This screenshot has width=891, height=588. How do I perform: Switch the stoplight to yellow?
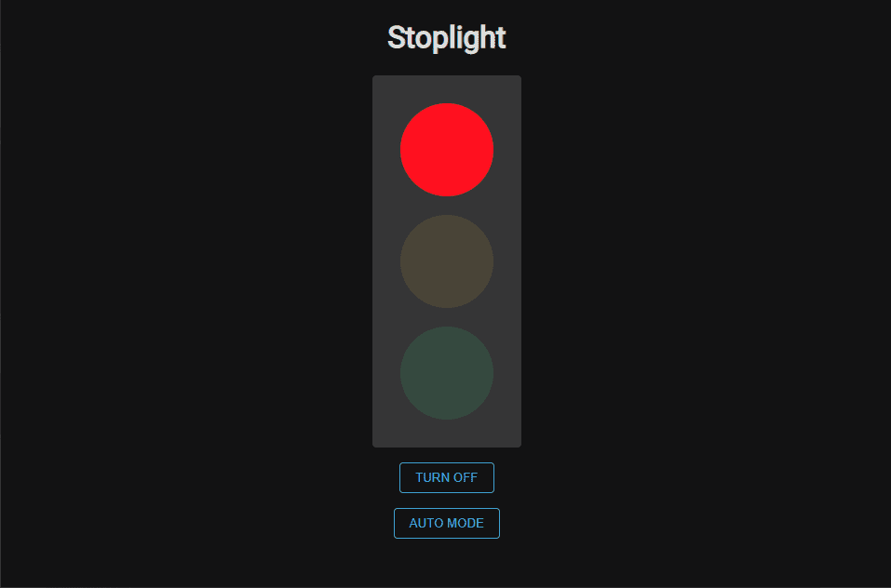click(447, 261)
